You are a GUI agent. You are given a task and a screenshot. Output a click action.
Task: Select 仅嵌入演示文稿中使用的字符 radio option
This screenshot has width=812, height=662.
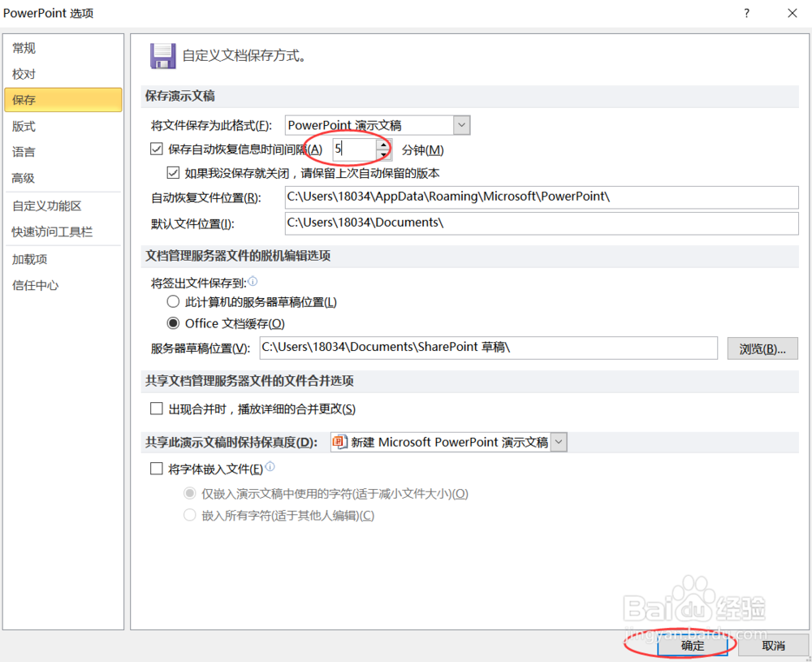click(x=189, y=493)
